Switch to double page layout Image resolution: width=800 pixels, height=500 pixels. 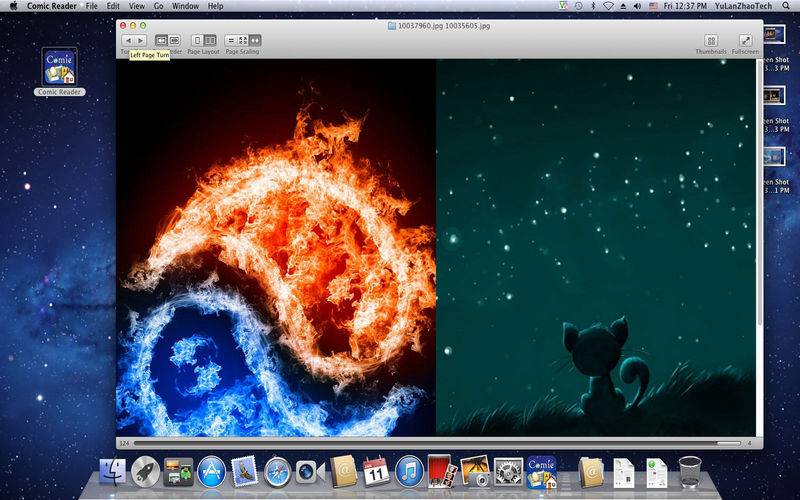210,40
